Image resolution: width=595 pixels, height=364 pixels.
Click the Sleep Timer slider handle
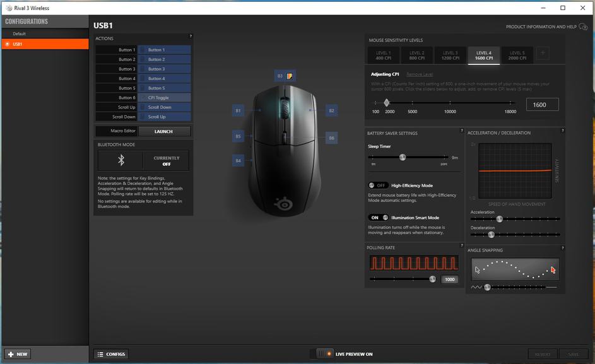[x=403, y=157]
